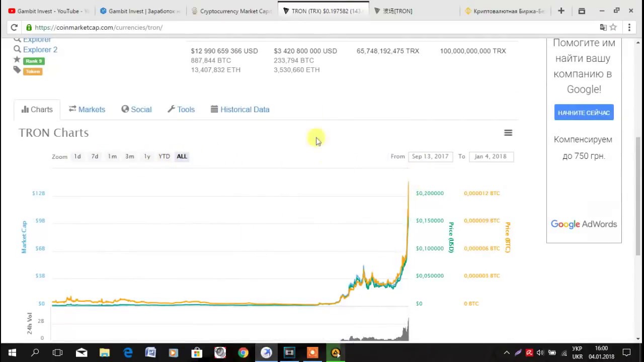The height and width of the screenshot is (362, 644).
Task: Set chart zoom to 7d
Action: [95, 156]
